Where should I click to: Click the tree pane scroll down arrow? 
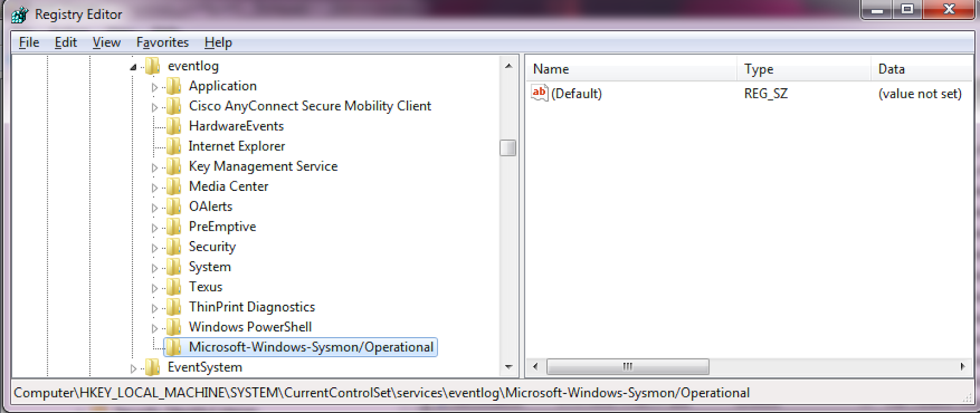508,367
